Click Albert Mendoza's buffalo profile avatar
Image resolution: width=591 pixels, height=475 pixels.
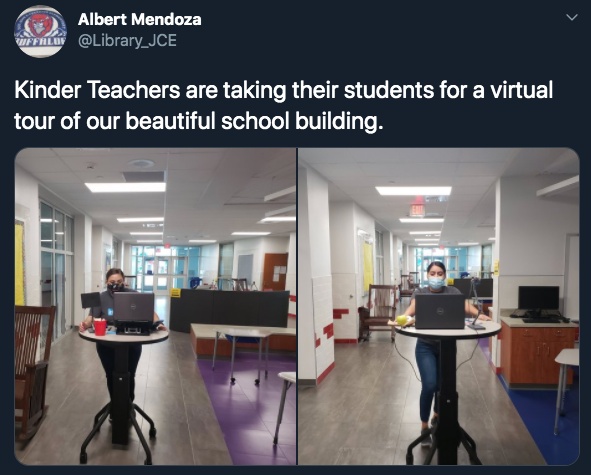coord(40,31)
